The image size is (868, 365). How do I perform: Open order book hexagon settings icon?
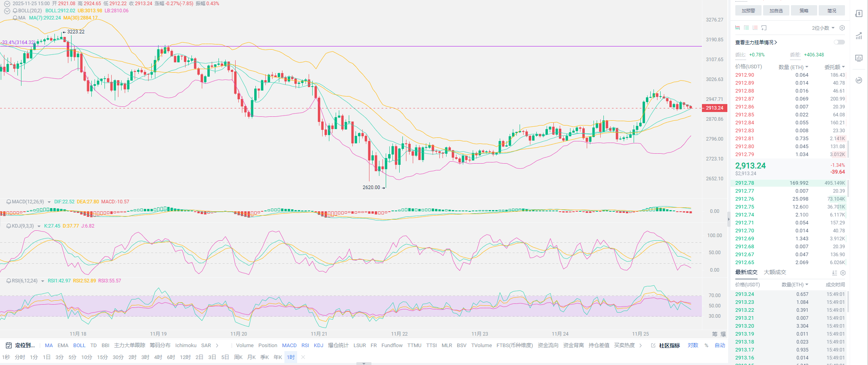[x=842, y=28]
